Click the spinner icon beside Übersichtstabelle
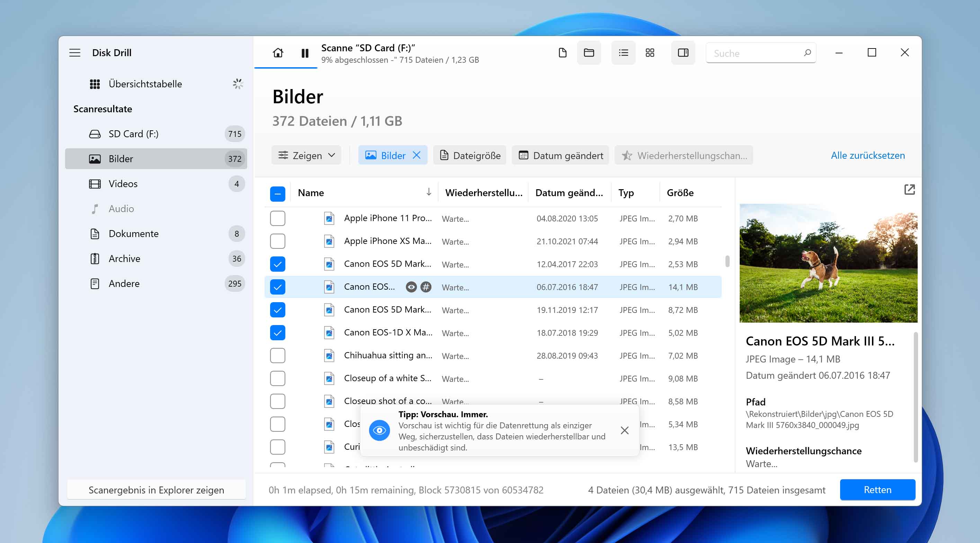This screenshot has height=543, width=980. (x=238, y=84)
